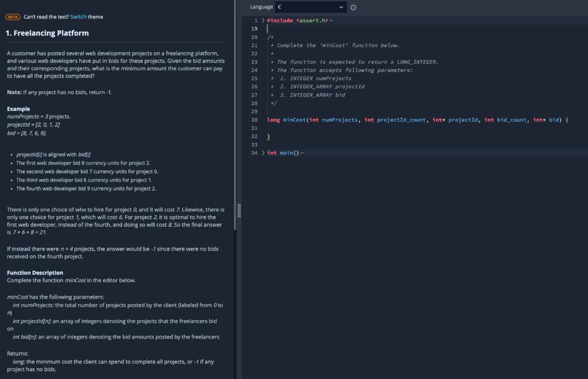This screenshot has width=588, height=379.
Task: Click the ellipsis after int main()
Action: click(x=302, y=153)
